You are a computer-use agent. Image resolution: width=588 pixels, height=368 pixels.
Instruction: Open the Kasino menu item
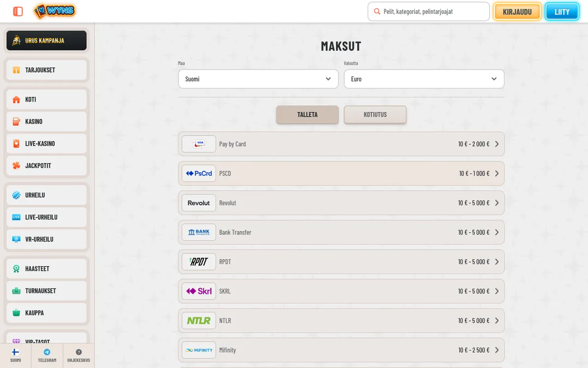[47, 122]
